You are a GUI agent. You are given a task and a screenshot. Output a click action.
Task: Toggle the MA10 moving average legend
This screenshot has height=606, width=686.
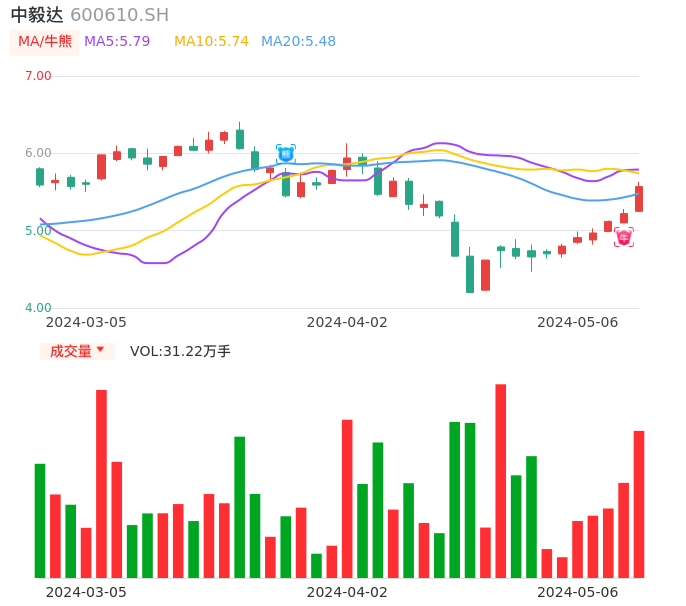[211, 42]
